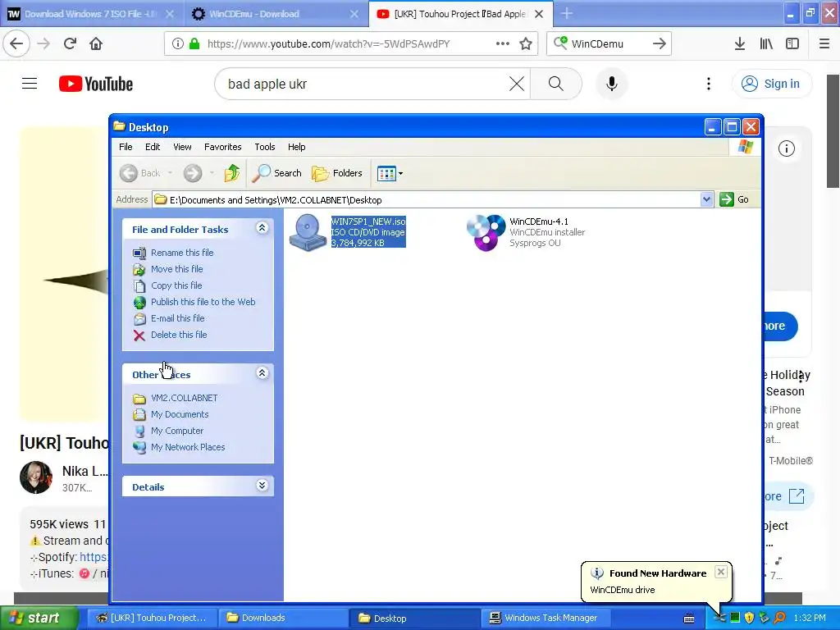Open the Views dropdown in Explorer toolbar

(390, 173)
